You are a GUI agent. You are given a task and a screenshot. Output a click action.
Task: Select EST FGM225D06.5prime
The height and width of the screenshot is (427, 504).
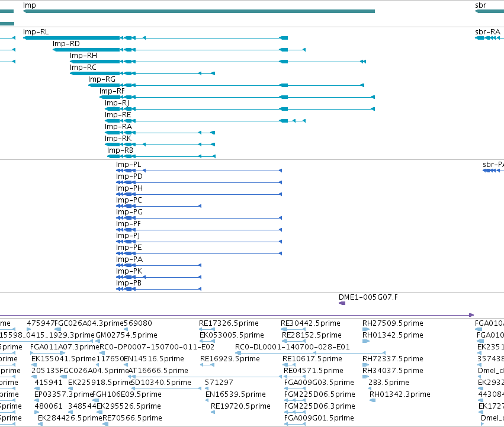pos(319,395)
